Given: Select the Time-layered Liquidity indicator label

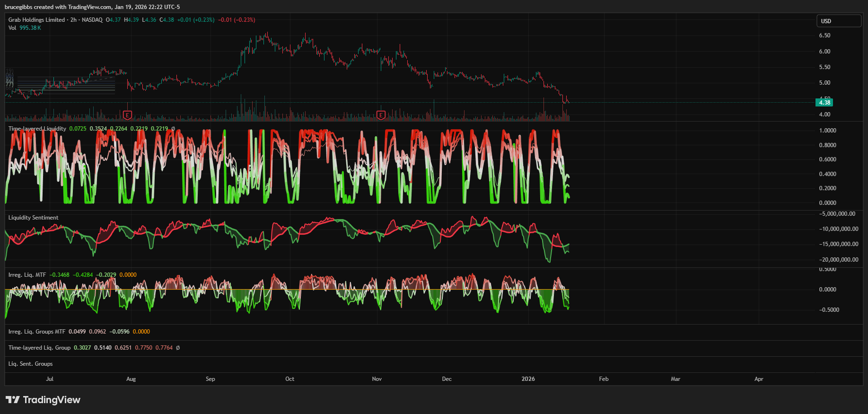Looking at the screenshot, I should [x=37, y=129].
